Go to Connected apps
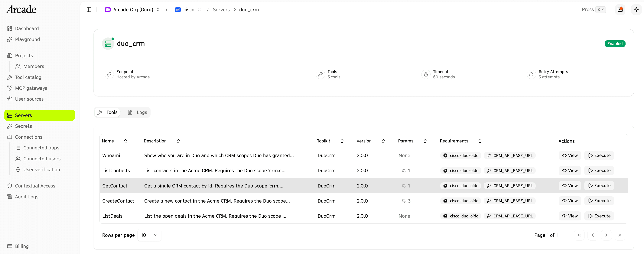 pyautogui.click(x=44, y=148)
